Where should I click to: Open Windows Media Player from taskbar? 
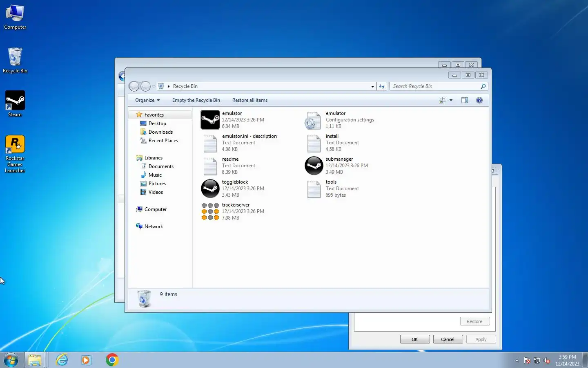coord(86,360)
